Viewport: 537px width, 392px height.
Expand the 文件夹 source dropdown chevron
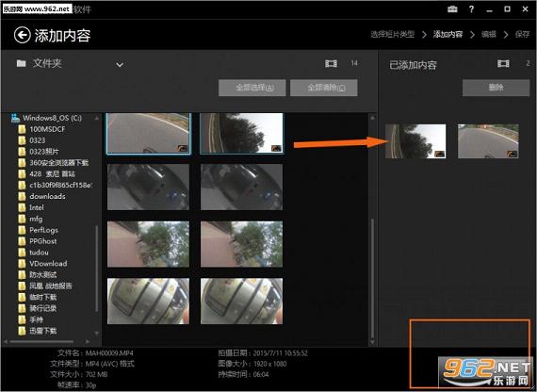click(x=120, y=64)
